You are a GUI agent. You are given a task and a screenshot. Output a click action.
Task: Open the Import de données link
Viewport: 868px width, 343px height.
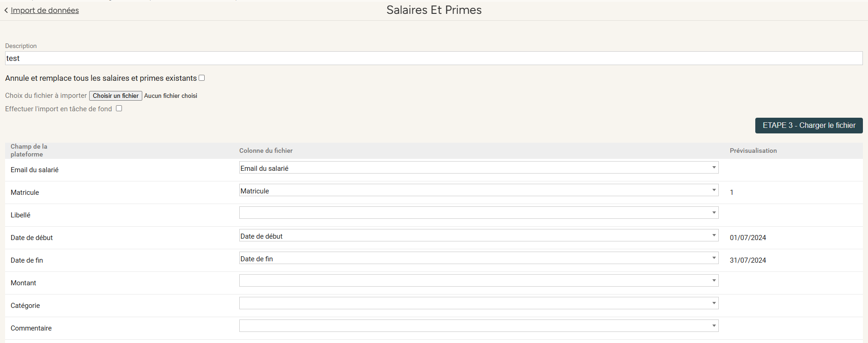click(45, 10)
